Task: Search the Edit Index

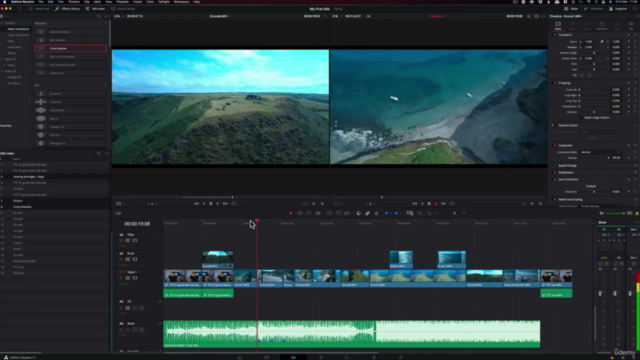Action: click(x=99, y=153)
